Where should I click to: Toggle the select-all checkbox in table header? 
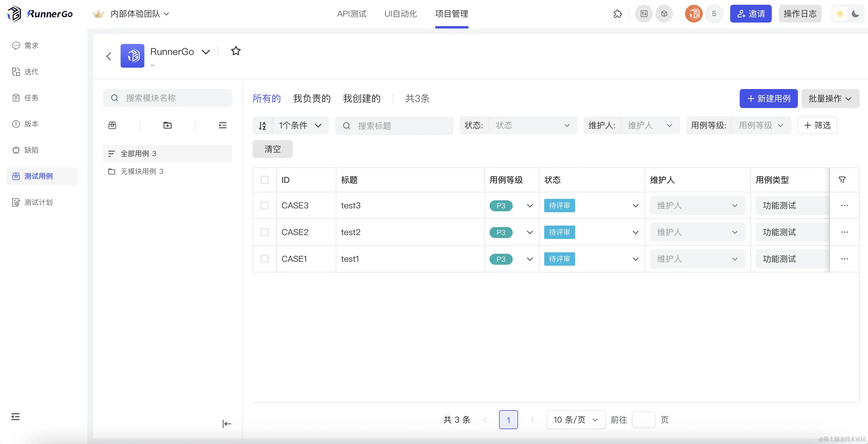(x=264, y=180)
